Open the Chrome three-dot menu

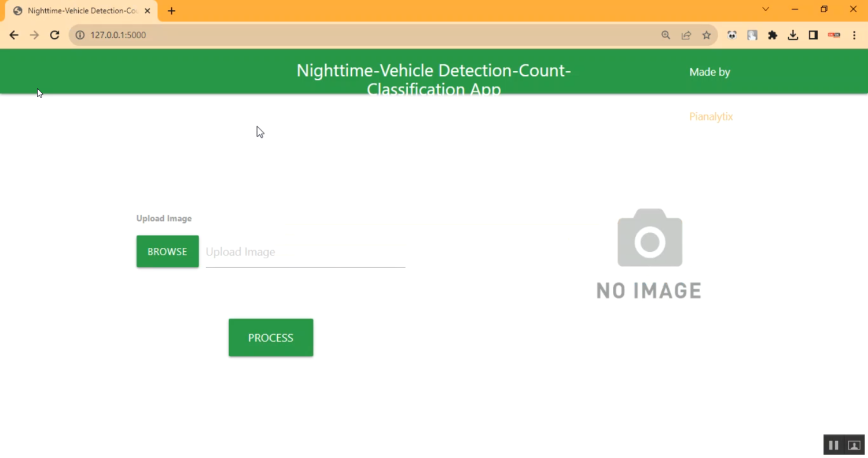coord(854,35)
